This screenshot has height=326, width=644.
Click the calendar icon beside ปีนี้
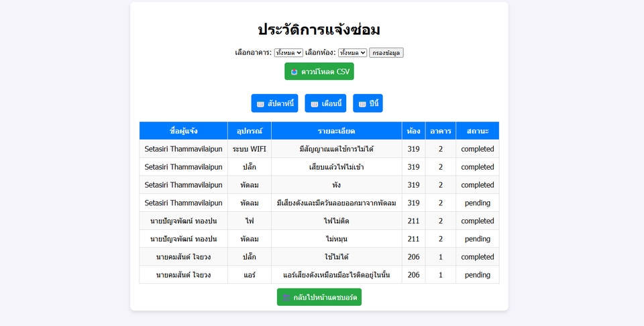coord(362,104)
